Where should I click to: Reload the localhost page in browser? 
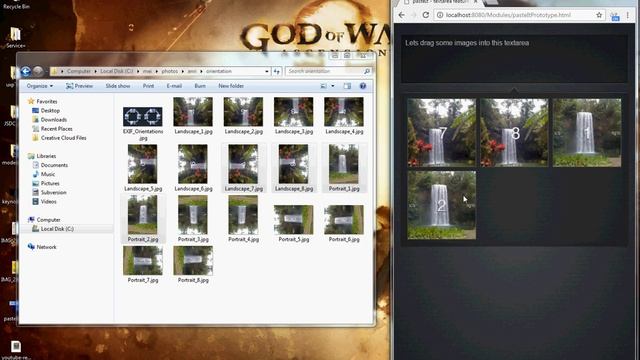[426, 15]
